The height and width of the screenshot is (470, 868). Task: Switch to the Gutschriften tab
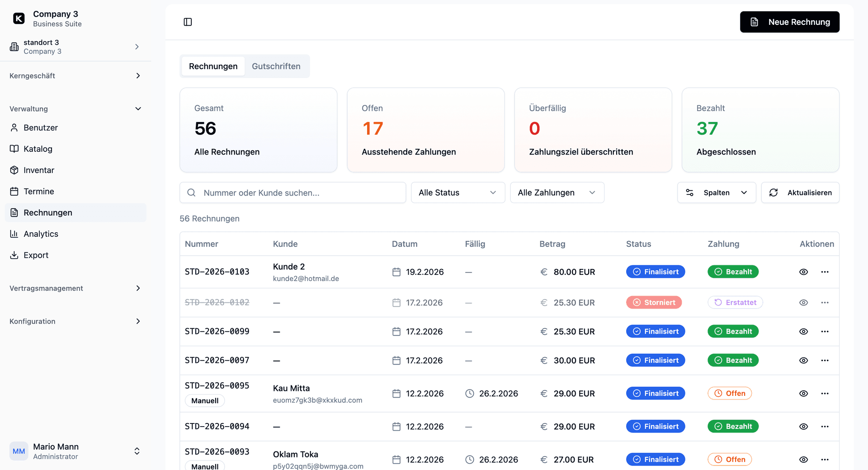[x=276, y=66]
